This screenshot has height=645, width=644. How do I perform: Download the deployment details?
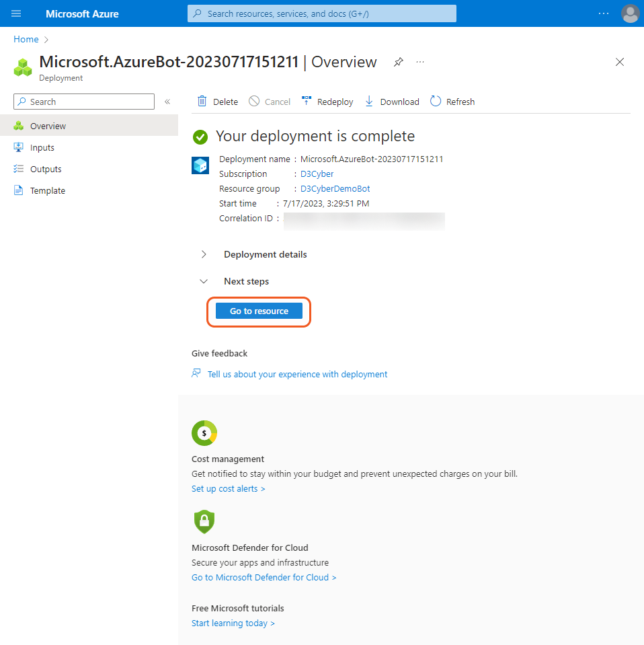click(392, 102)
